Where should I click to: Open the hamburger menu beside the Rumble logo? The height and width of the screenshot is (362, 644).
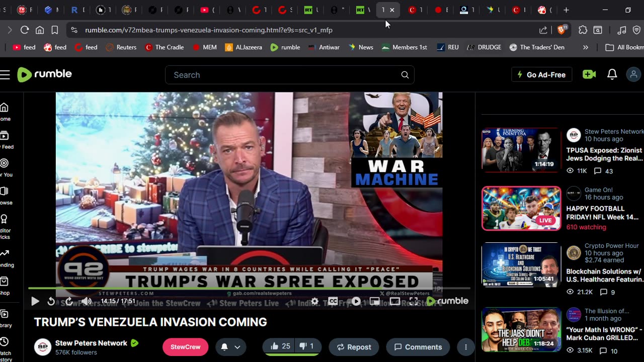coord(5,75)
